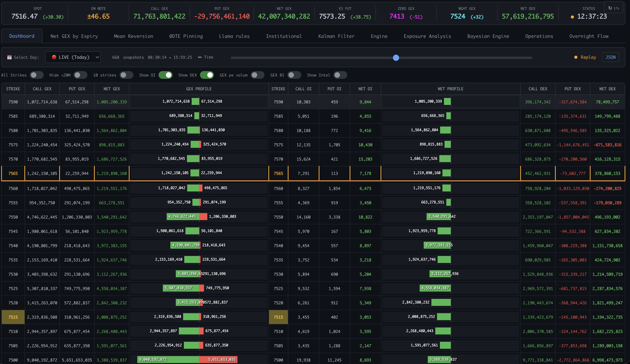Click the rewind Time icon

click(x=200, y=57)
